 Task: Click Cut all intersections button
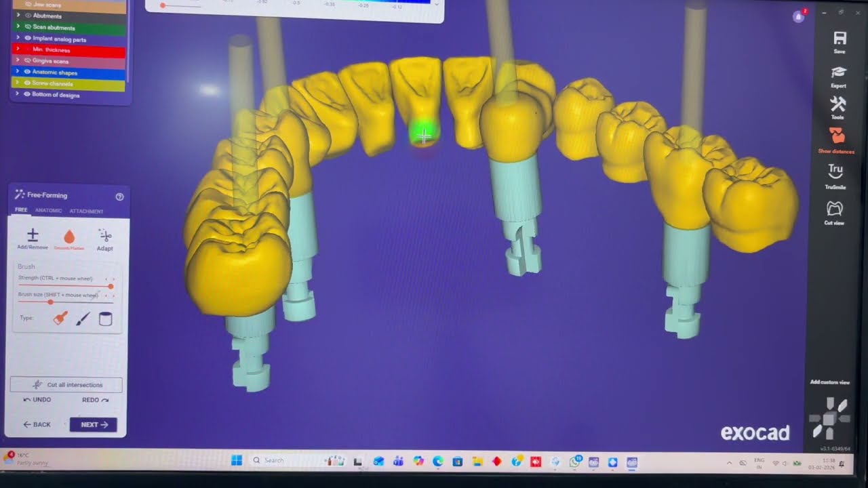point(66,385)
